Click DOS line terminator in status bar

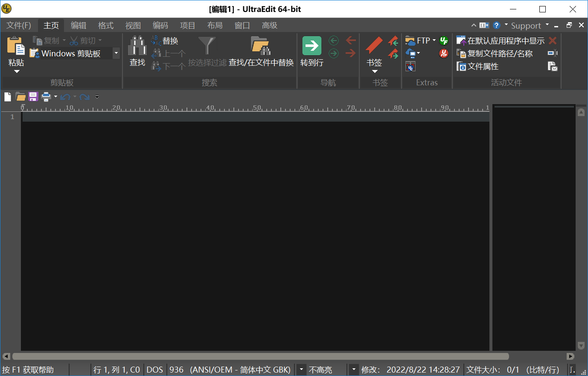point(155,370)
